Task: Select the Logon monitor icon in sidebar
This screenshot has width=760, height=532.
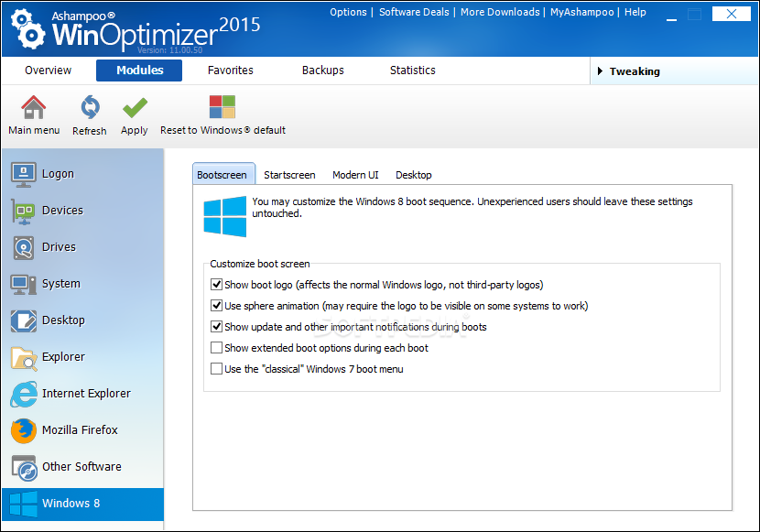Action: (23, 174)
